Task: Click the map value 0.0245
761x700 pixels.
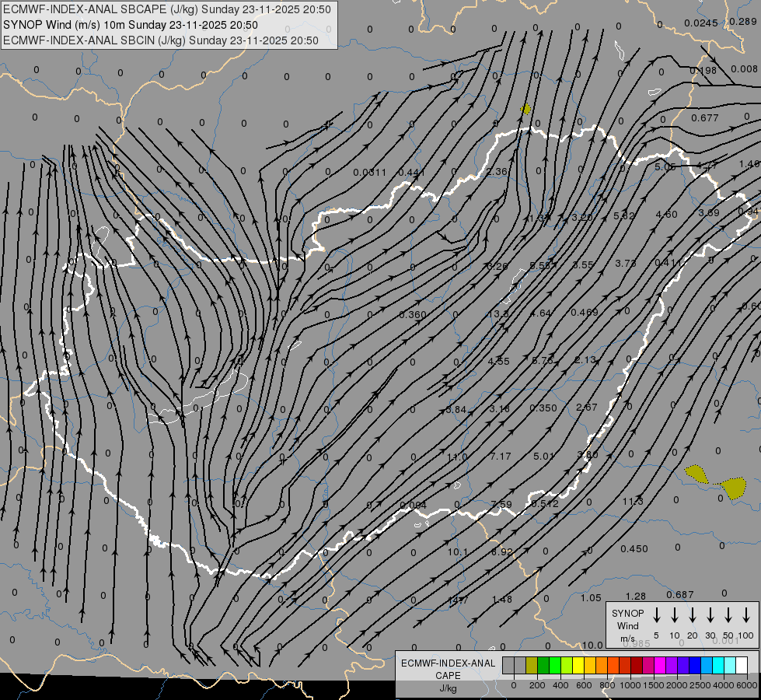Action: (x=701, y=23)
